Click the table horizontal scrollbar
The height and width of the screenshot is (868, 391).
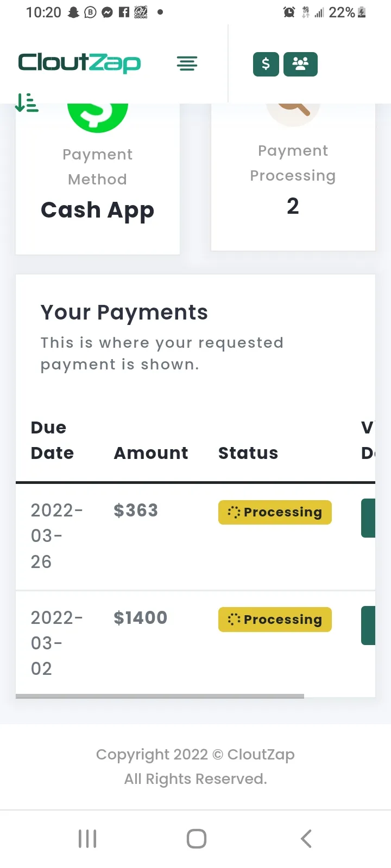(x=160, y=696)
